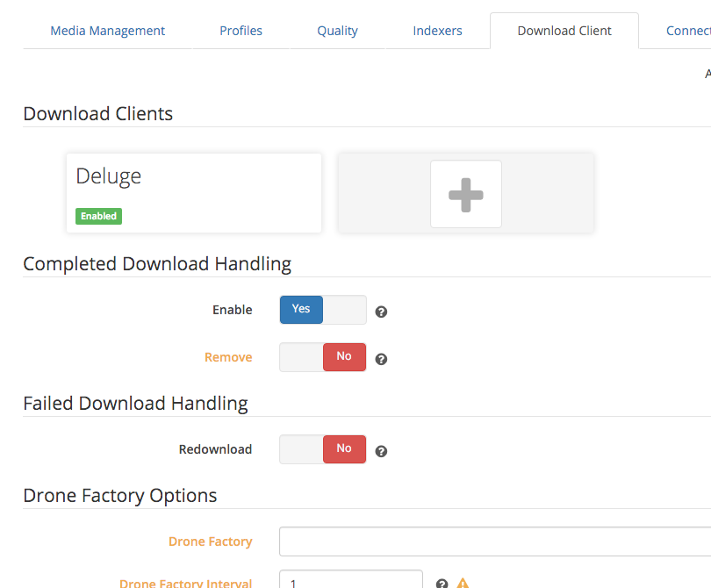Click the Download Client tab

[564, 31]
